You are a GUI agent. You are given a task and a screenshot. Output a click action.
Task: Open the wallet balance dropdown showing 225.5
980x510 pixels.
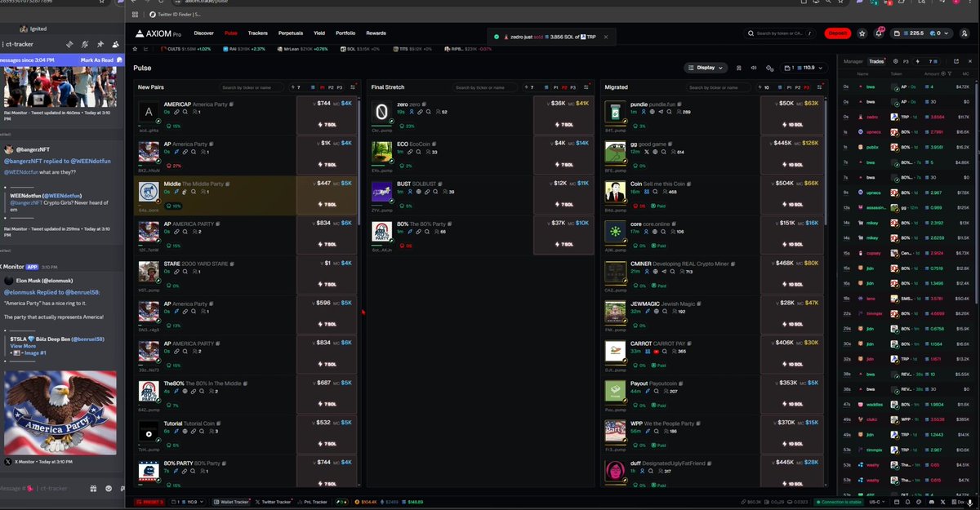(x=921, y=33)
